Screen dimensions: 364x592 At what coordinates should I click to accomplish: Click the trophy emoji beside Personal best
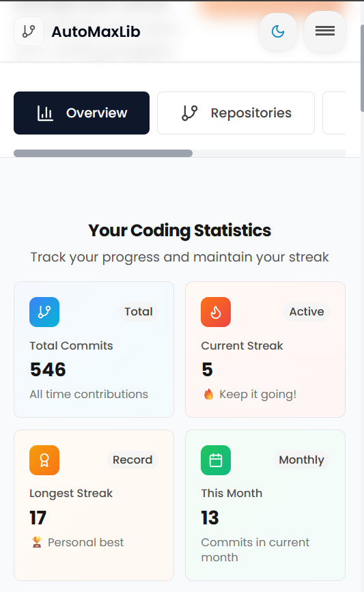point(37,543)
